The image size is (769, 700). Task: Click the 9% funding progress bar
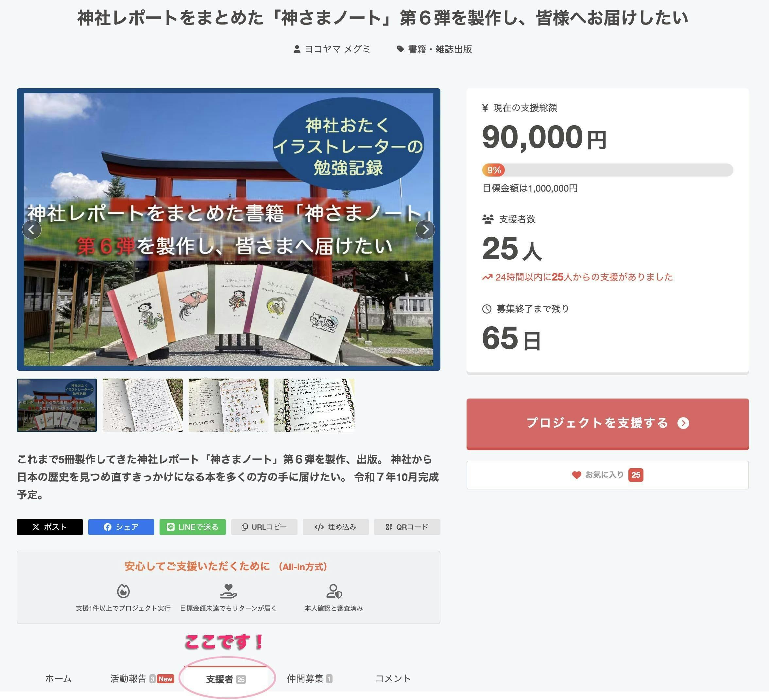pyautogui.click(x=607, y=170)
